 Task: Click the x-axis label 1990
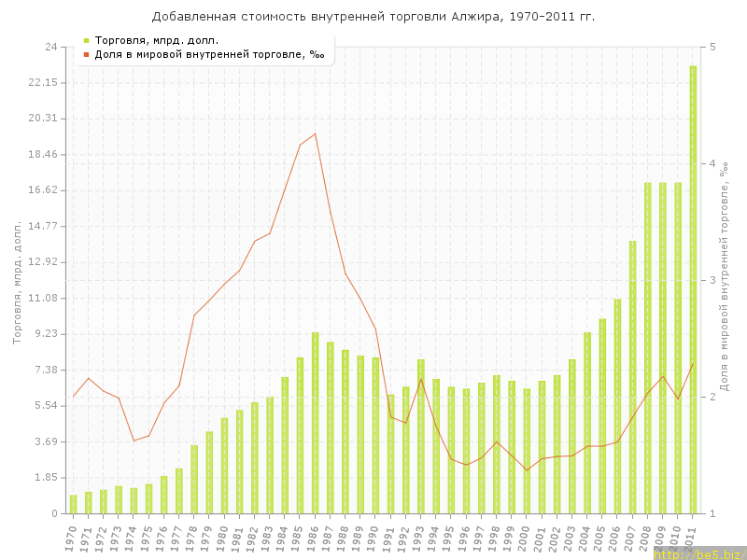[374, 537]
